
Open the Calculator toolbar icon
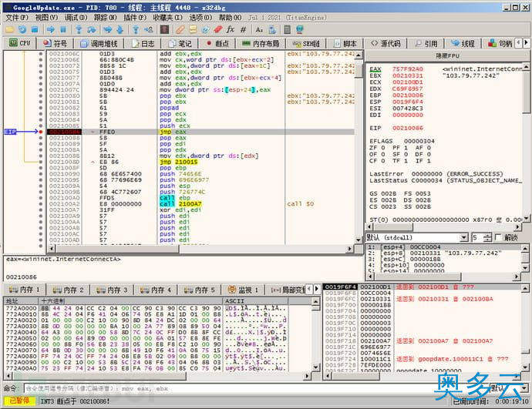click(x=288, y=29)
